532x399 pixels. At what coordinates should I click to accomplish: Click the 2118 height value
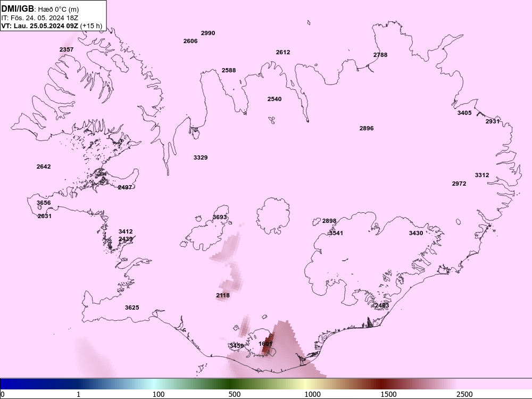pos(223,295)
